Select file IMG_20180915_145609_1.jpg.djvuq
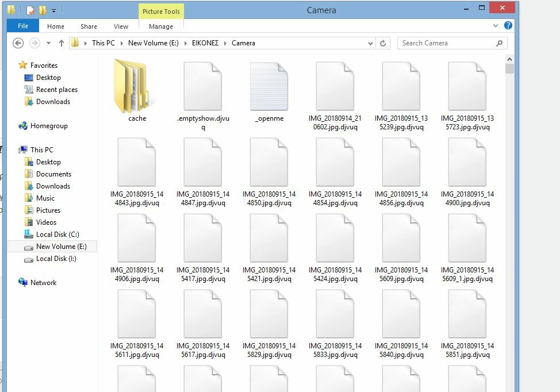Viewport: 560px width, 392px height. [x=467, y=247]
